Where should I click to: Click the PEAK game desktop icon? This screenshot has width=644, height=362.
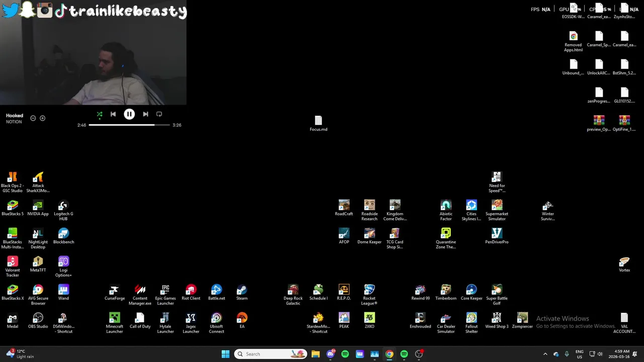tap(344, 320)
